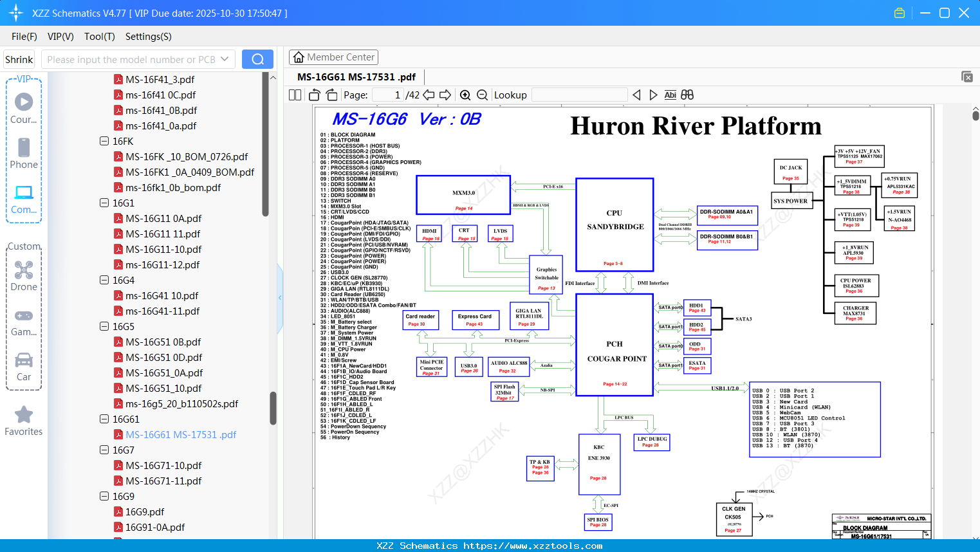Viewport: 980px width, 552px height.
Task: Zoom out of the schematic
Action: (x=482, y=95)
